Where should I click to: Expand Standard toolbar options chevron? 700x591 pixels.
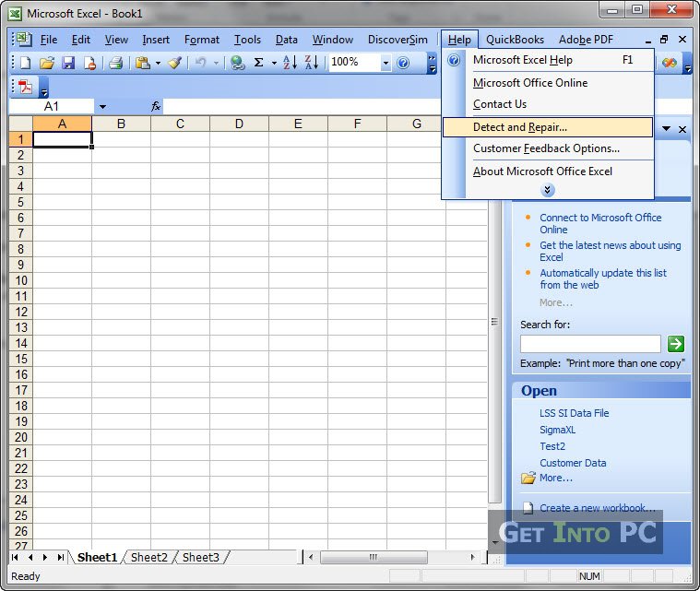tap(433, 64)
